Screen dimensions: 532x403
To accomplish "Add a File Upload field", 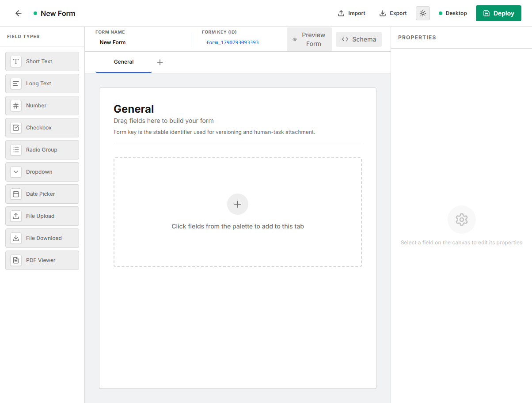I will (x=42, y=216).
